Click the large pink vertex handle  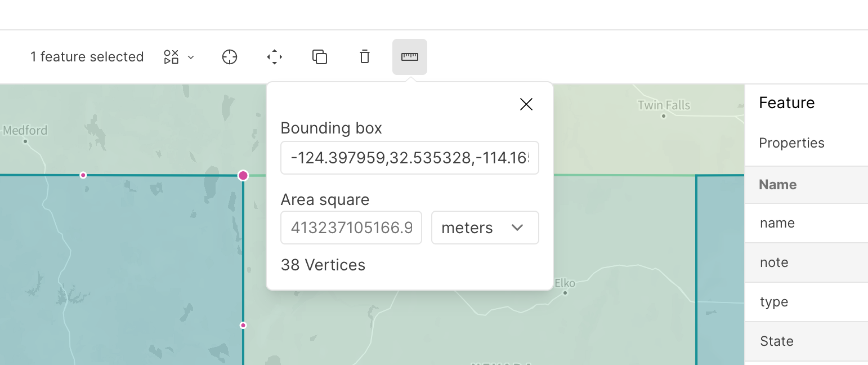[243, 176]
